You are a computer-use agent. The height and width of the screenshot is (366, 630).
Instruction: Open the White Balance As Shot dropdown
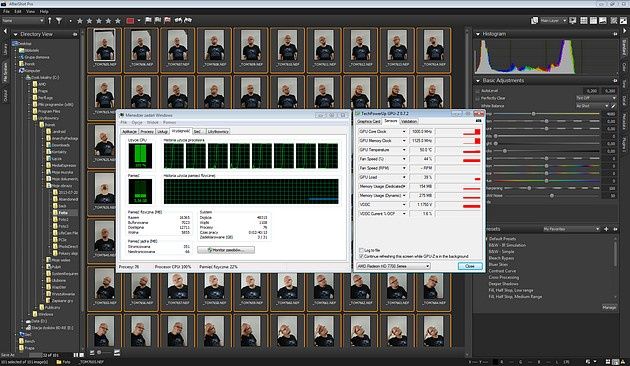click(x=593, y=106)
